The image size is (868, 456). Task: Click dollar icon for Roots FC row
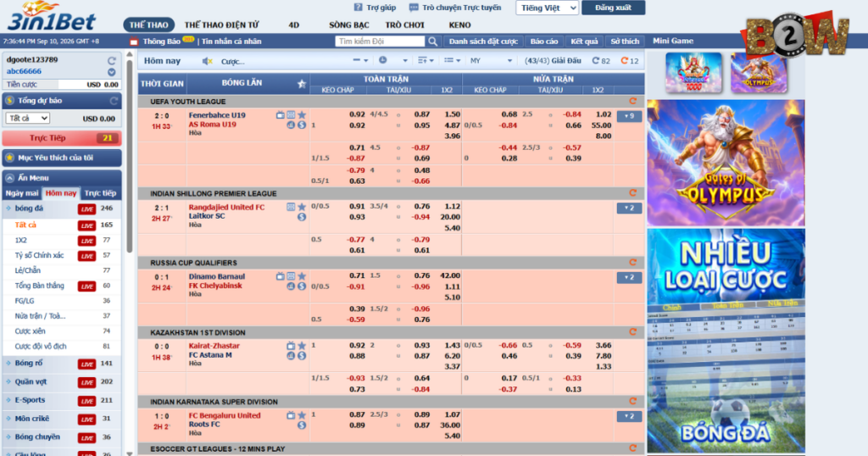[302, 425]
